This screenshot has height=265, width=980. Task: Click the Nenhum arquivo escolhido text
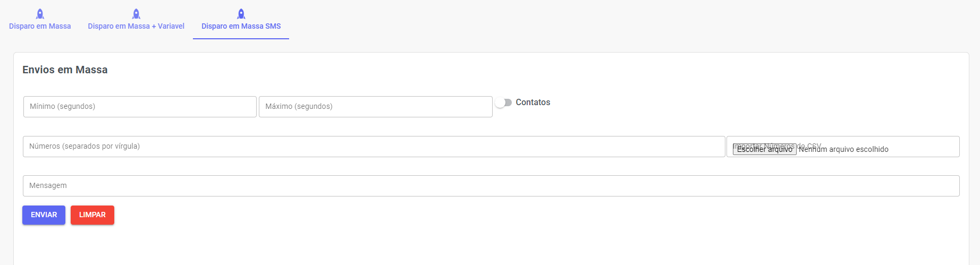(843, 149)
